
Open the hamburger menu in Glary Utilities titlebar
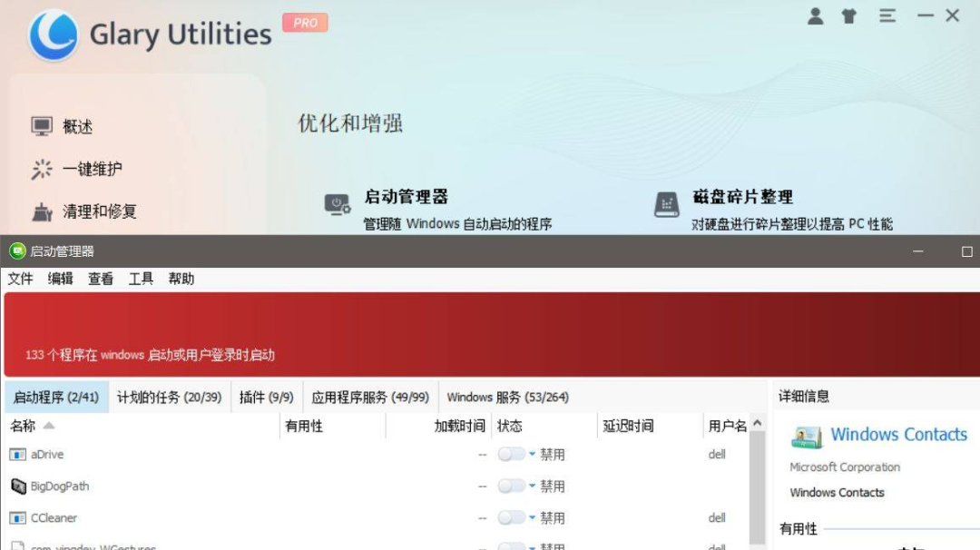click(x=887, y=15)
